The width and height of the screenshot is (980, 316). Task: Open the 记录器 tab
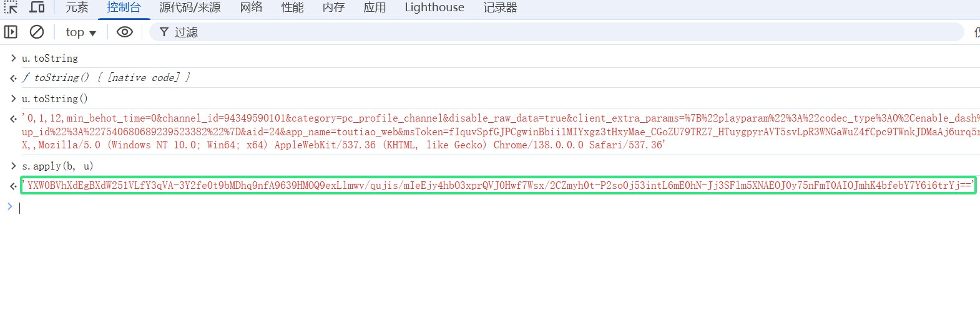point(500,7)
